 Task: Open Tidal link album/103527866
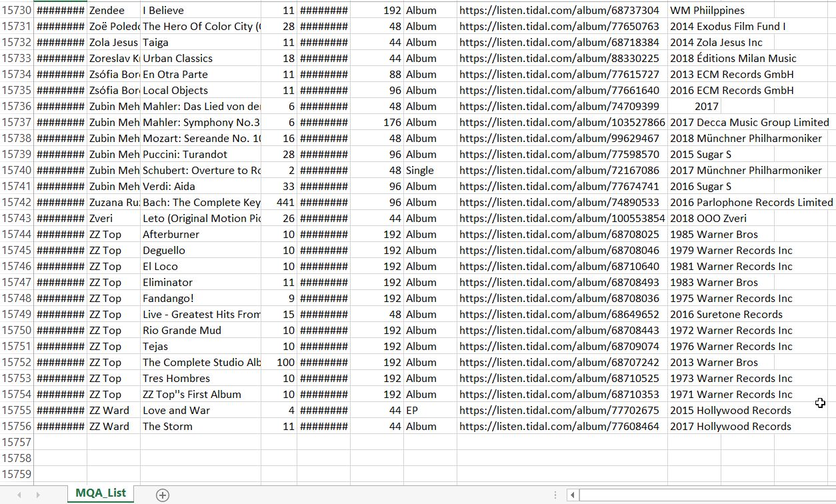pos(563,123)
